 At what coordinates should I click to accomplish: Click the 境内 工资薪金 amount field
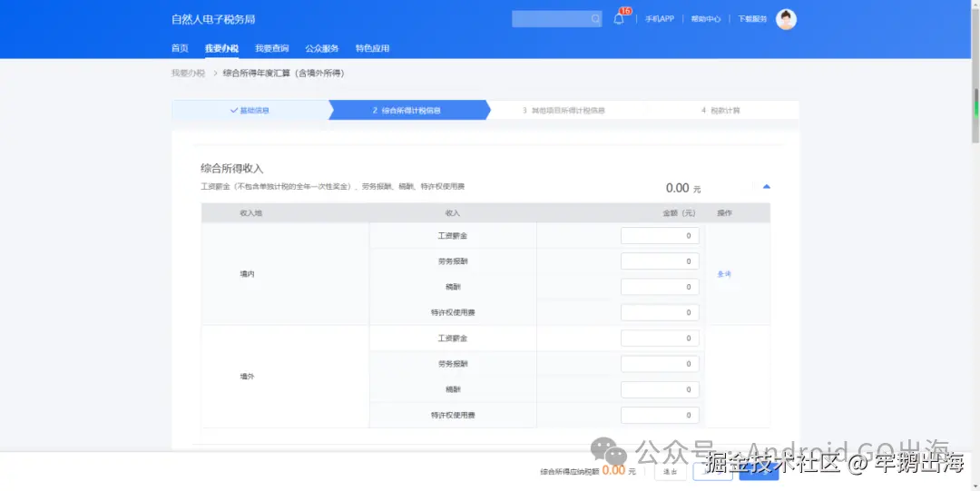(x=660, y=236)
